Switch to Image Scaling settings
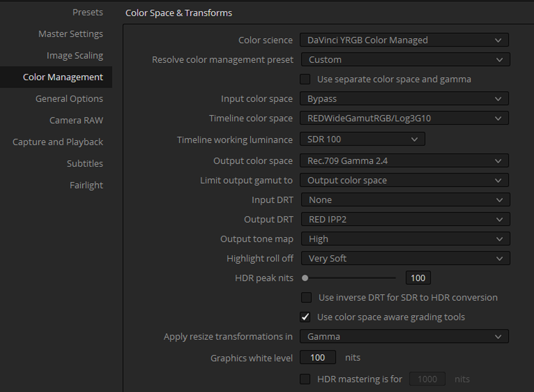 pyautogui.click(x=75, y=55)
